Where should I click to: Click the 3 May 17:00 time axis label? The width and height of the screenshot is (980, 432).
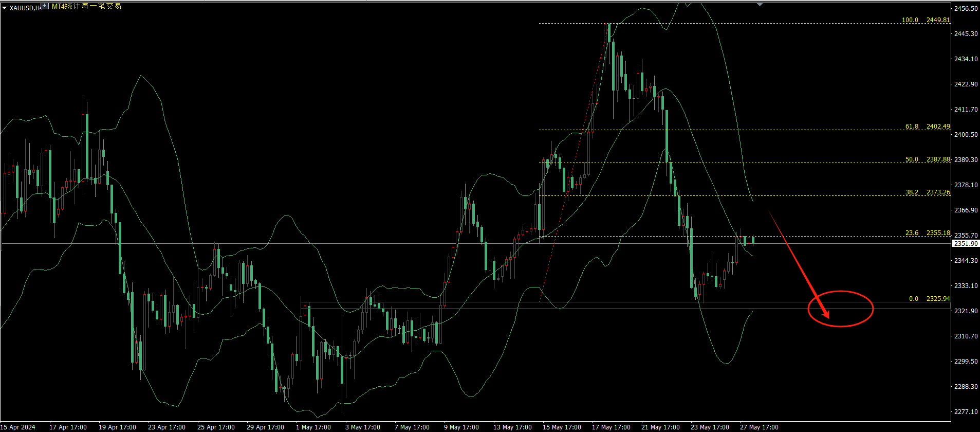pos(363,427)
